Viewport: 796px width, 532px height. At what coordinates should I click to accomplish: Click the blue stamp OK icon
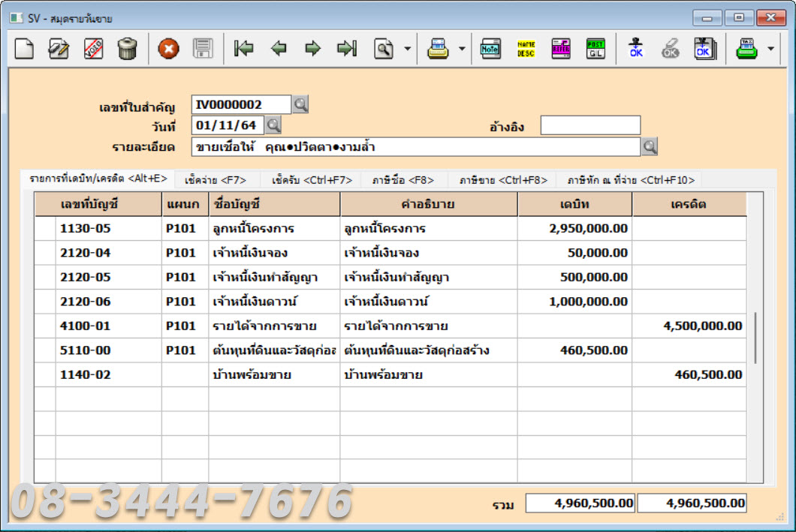pos(635,49)
